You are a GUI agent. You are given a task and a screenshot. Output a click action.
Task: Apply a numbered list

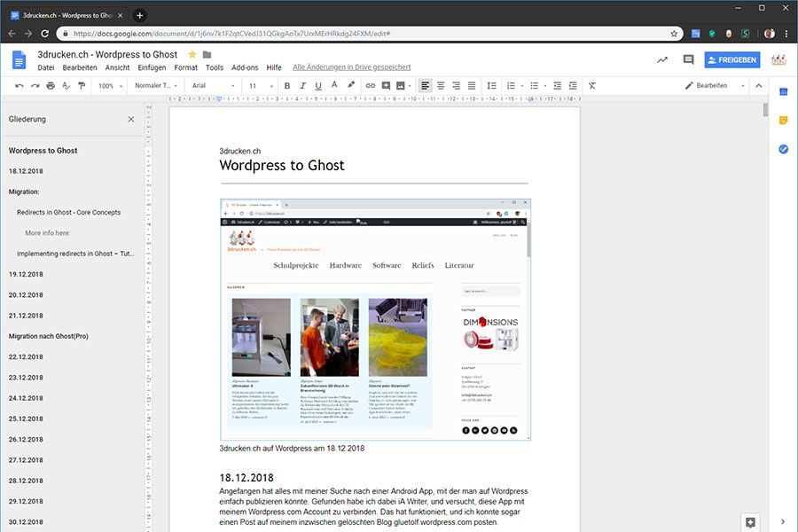[511, 85]
